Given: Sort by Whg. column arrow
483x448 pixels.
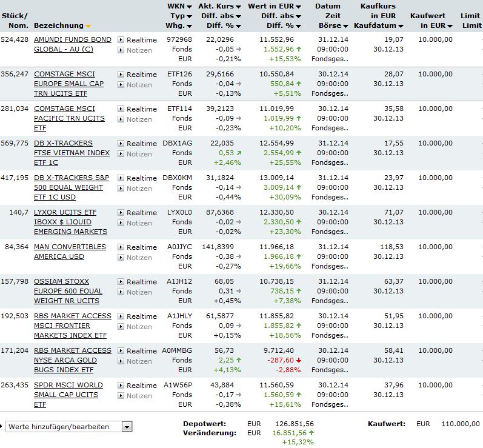Looking at the screenshot, I should [189, 27].
